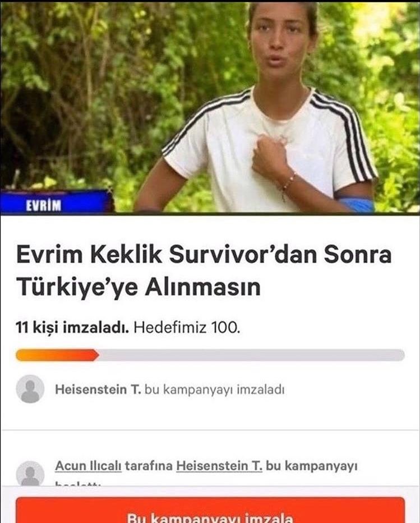Click the pointed orange tip of progress indicator
Image resolution: width=420 pixels, height=523 pixels.
[96, 355]
